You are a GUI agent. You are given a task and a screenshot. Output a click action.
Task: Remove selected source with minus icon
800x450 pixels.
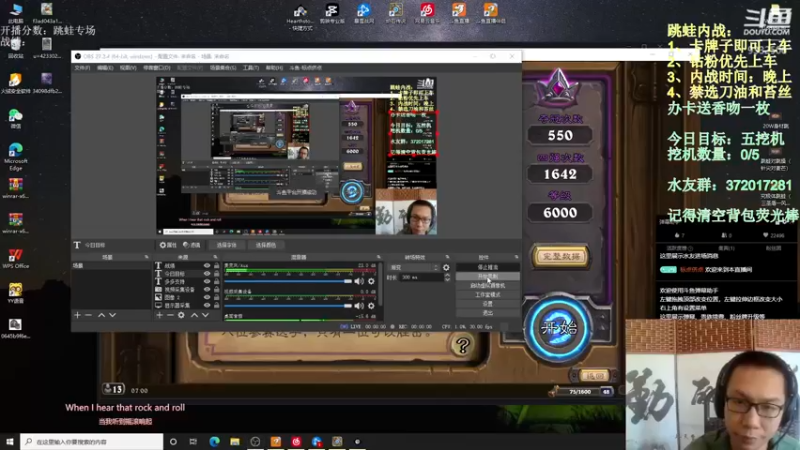[x=170, y=315]
